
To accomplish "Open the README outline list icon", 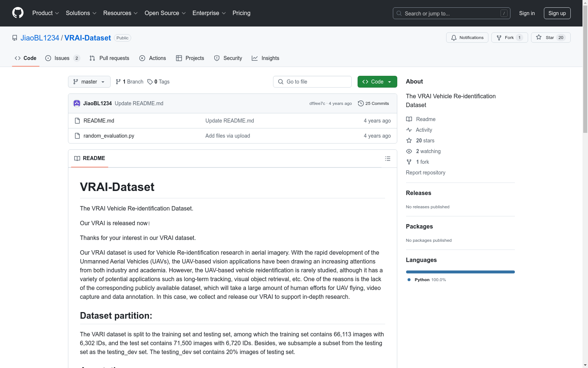I will (x=387, y=159).
